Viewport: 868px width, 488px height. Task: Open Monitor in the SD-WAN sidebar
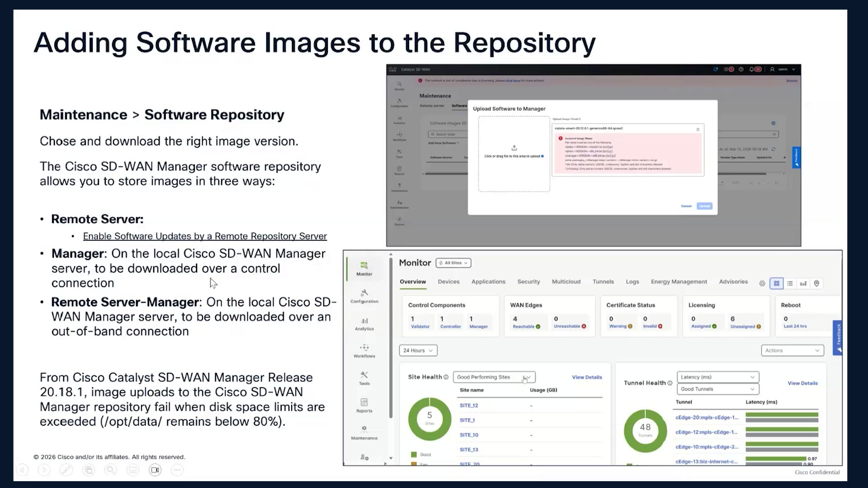[364, 268]
